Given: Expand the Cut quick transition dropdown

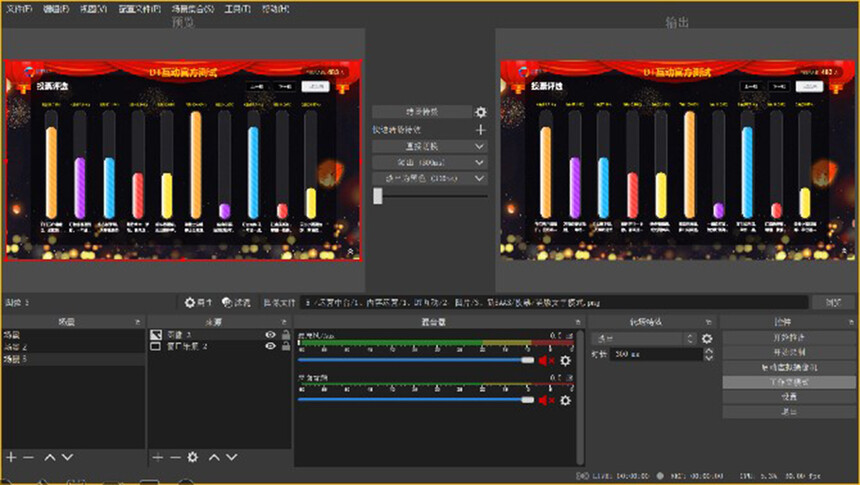Looking at the screenshot, I should point(429,146).
